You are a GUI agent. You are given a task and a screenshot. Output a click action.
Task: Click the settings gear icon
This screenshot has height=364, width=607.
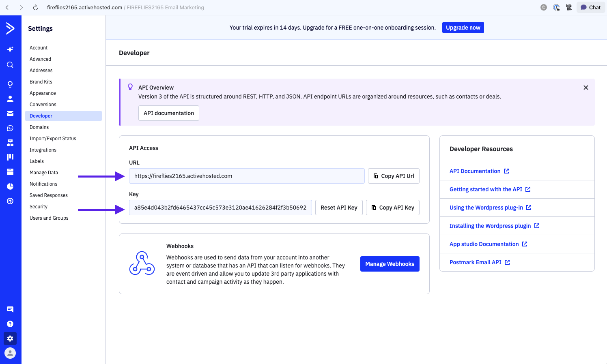pyautogui.click(x=10, y=338)
